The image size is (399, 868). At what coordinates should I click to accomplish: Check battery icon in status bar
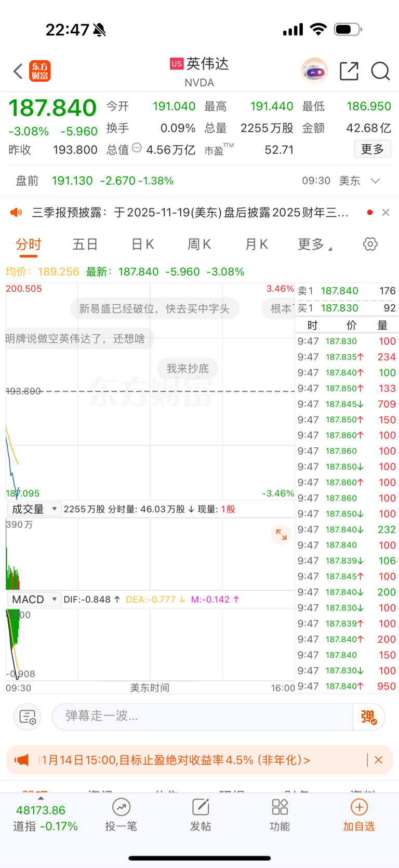pyautogui.click(x=348, y=30)
